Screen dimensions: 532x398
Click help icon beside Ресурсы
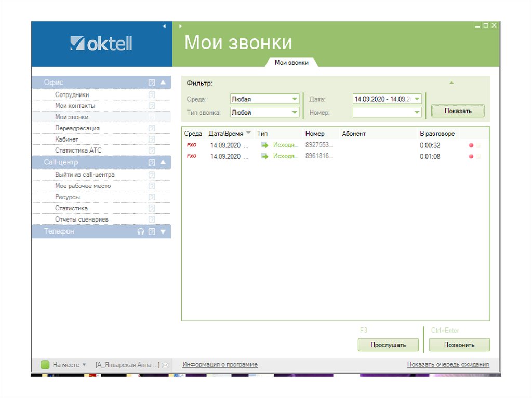(x=152, y=197)
